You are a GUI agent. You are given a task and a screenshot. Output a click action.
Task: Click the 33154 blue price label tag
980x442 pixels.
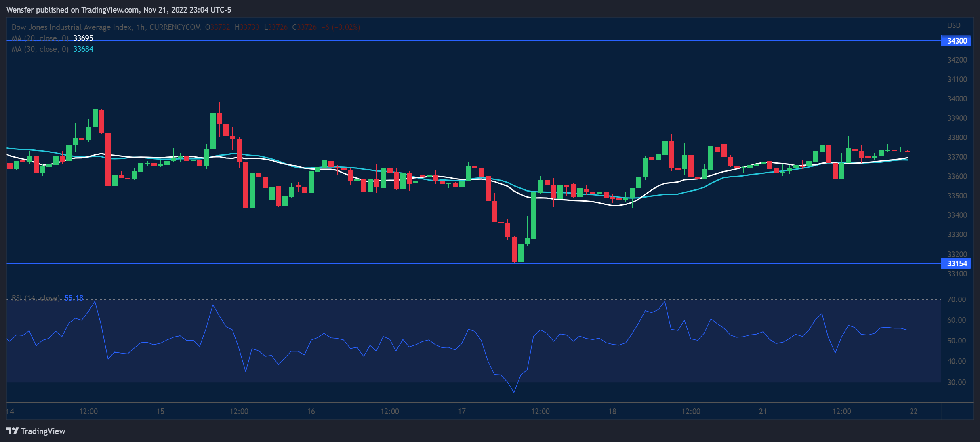point(956,263)
